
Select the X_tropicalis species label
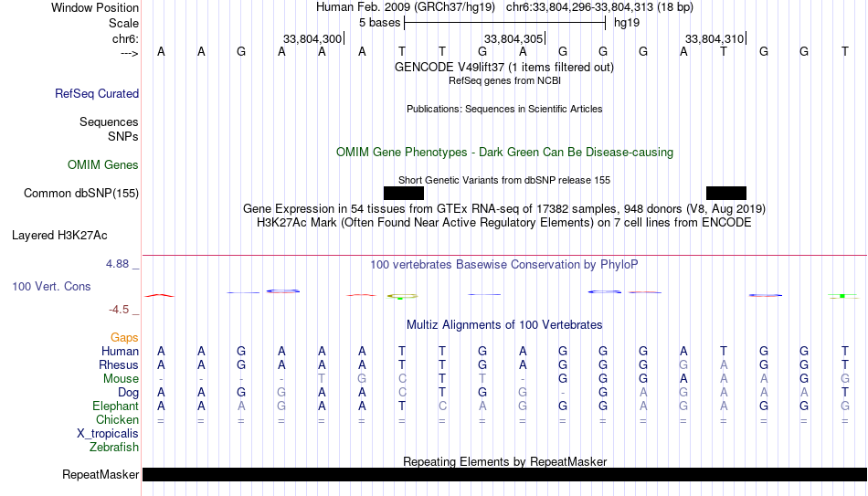coord(108,434)
